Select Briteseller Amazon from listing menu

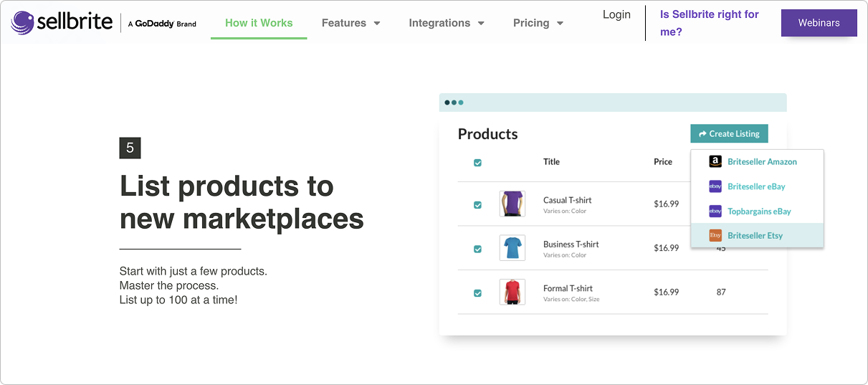pyautogui.click(x=757, y=162)
